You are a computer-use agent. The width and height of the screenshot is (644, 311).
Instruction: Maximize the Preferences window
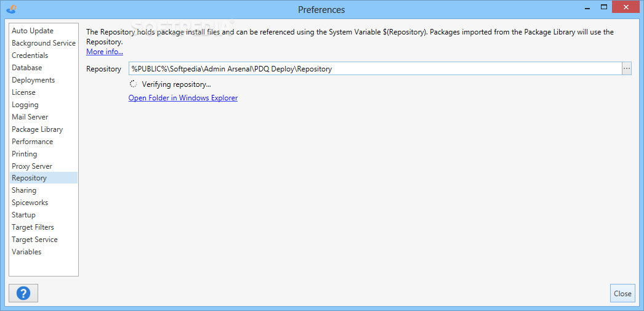tap(603, 7)
